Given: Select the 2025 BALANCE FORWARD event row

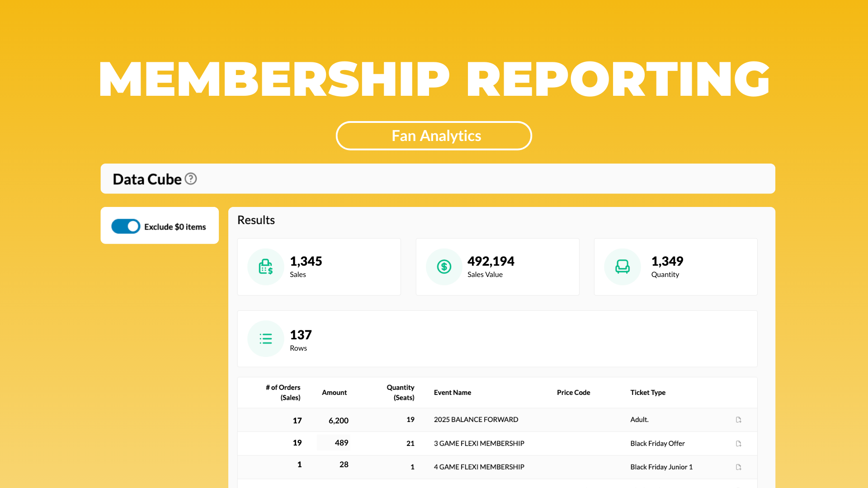Looking at the screenshot, I should click(476, 420).
